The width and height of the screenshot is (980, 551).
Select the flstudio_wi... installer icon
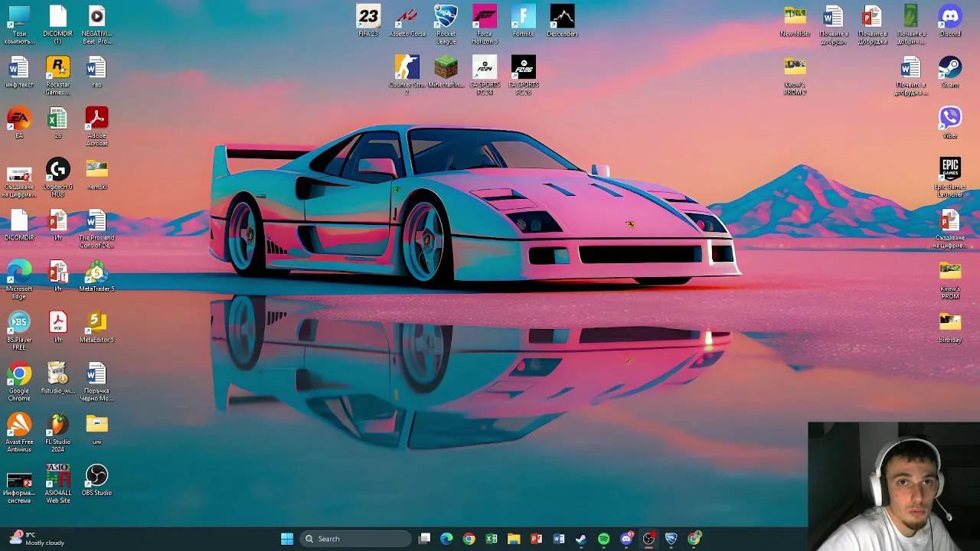tap(58, 379)
